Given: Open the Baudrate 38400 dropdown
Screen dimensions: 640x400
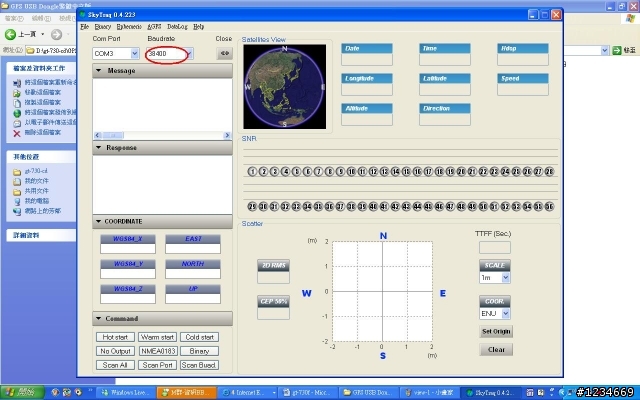Looking at the screenshot, I should (x=189, y=53).
